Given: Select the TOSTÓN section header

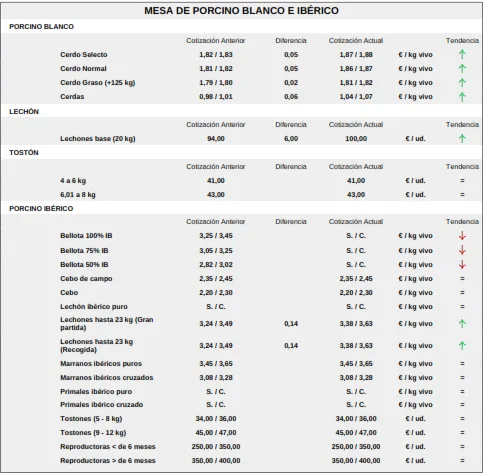Looking at the screenshot, I should pyautogui.click(x=24, y=153).
